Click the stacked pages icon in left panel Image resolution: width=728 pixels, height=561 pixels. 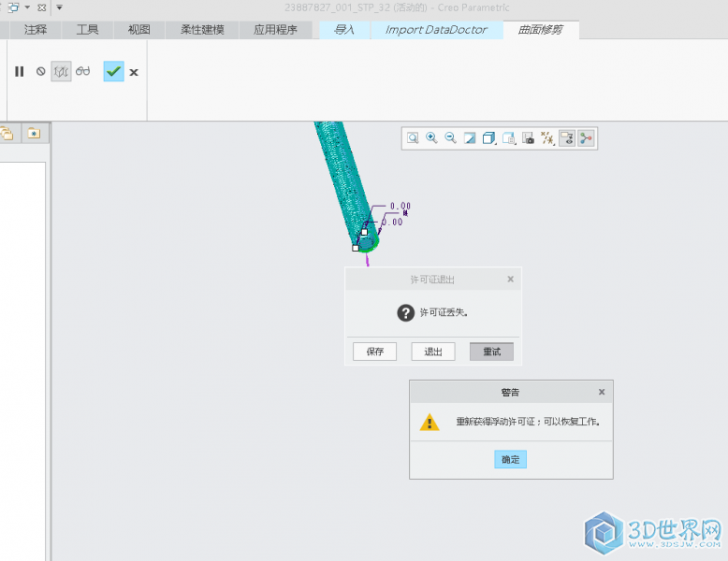pyautogui.click(x=7, y=134)
